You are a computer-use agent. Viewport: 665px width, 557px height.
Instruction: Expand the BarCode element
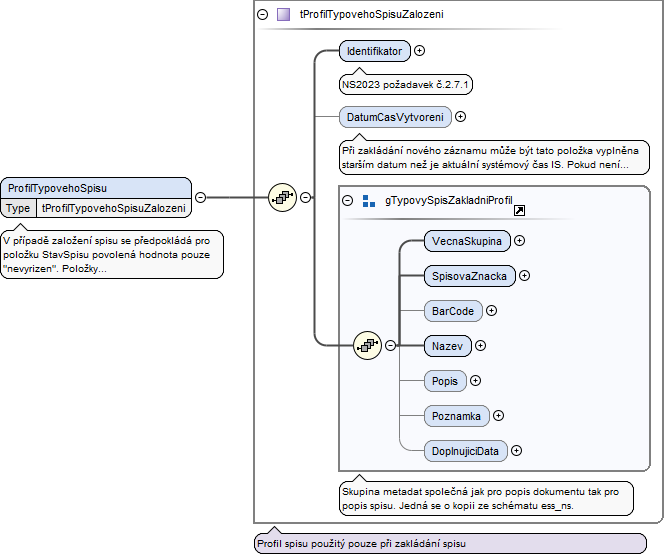(491, 311)
